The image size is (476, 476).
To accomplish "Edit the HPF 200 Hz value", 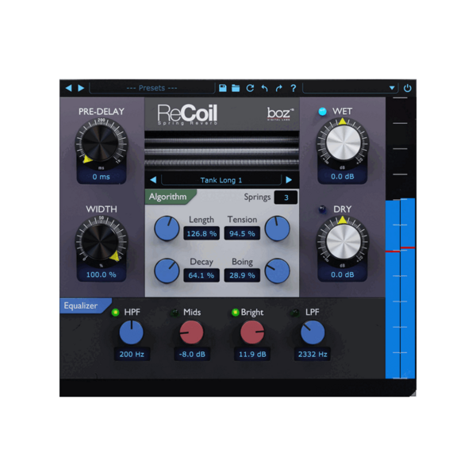I will click(x=132, y=354).
